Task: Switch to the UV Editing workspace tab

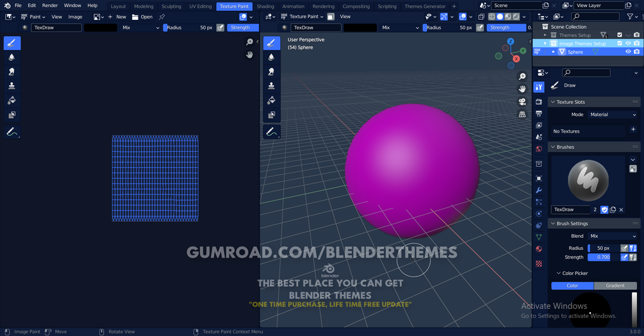Action: click(x=201, y=6)
